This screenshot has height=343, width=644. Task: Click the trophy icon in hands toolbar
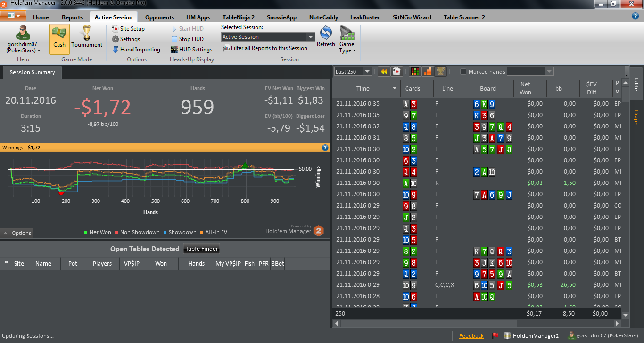coord(440,72)
